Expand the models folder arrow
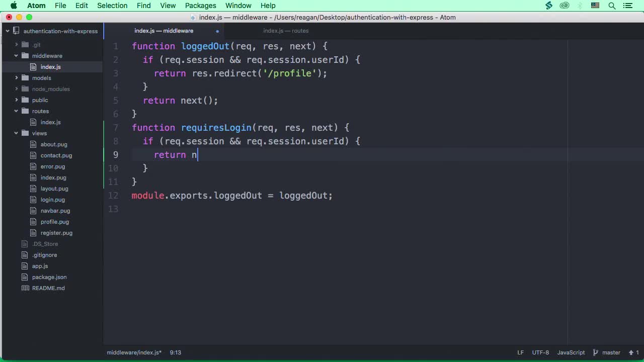Image resolution: width=644 pixels, height=362 pixels. 17,78
